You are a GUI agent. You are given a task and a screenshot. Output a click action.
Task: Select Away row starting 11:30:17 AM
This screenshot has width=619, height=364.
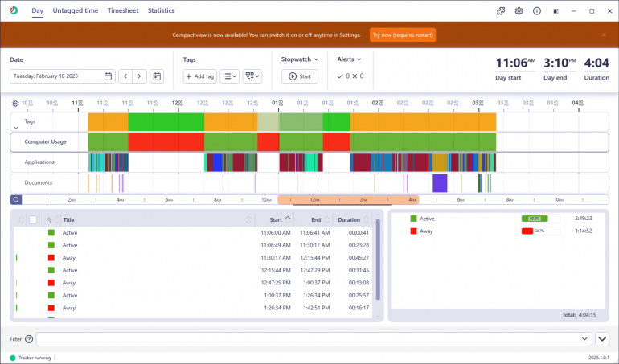(193, 258)
